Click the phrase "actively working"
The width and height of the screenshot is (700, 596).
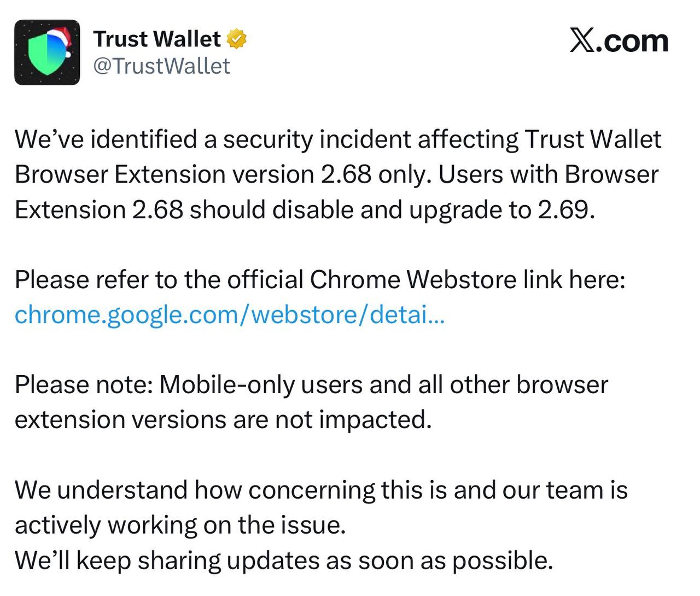[x=105, y=525]
